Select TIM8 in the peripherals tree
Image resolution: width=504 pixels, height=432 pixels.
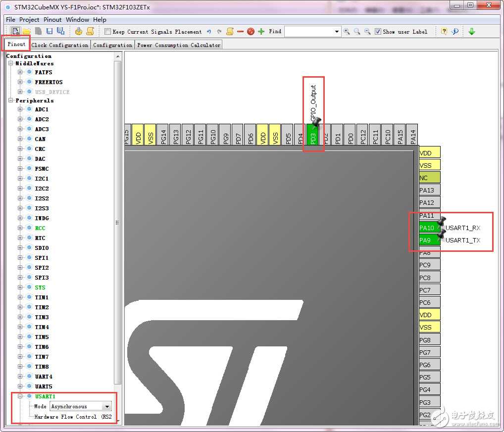pos(42,367)
